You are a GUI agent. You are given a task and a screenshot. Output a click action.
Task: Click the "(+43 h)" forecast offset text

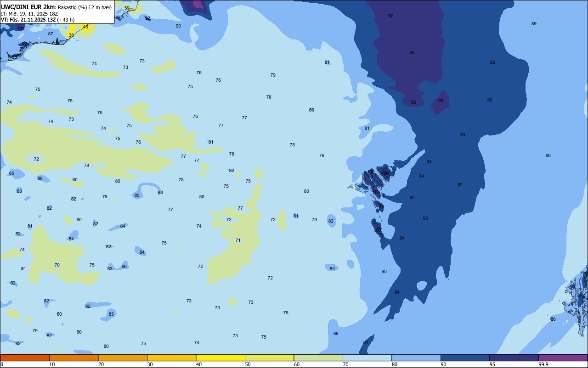pyautogui.click(x=66, y=20)
